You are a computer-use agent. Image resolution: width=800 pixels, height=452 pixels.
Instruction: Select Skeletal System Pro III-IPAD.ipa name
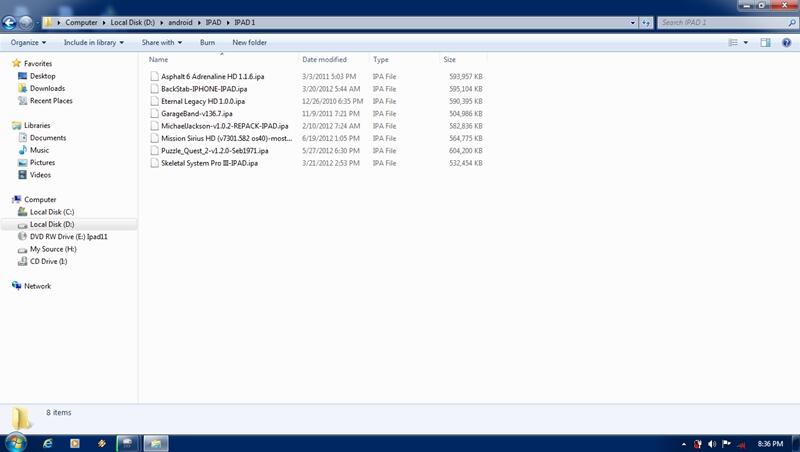click(210, 163)
